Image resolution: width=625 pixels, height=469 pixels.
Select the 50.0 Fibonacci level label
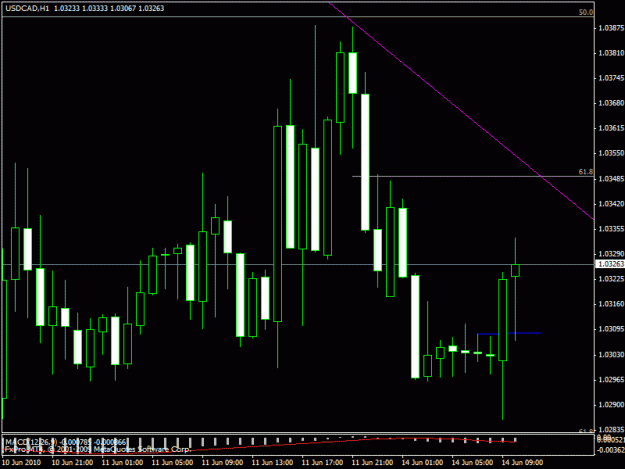coord(586,12)
